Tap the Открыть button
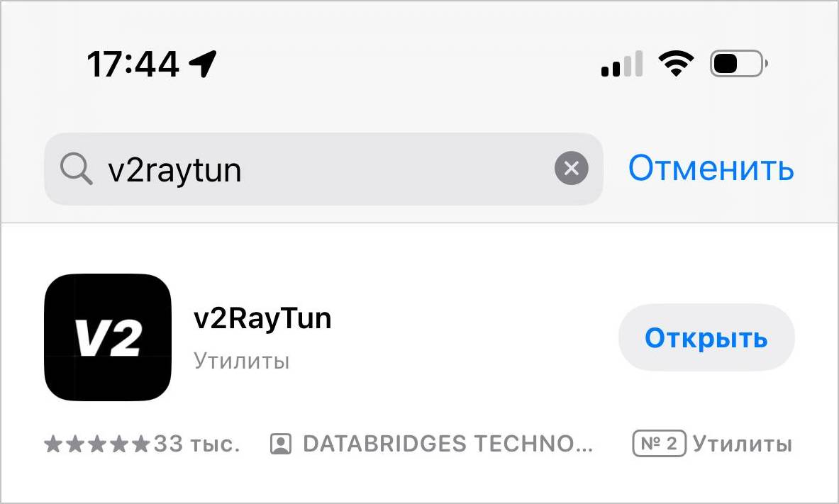The image size is (839, 504). [x=706, y=337]
